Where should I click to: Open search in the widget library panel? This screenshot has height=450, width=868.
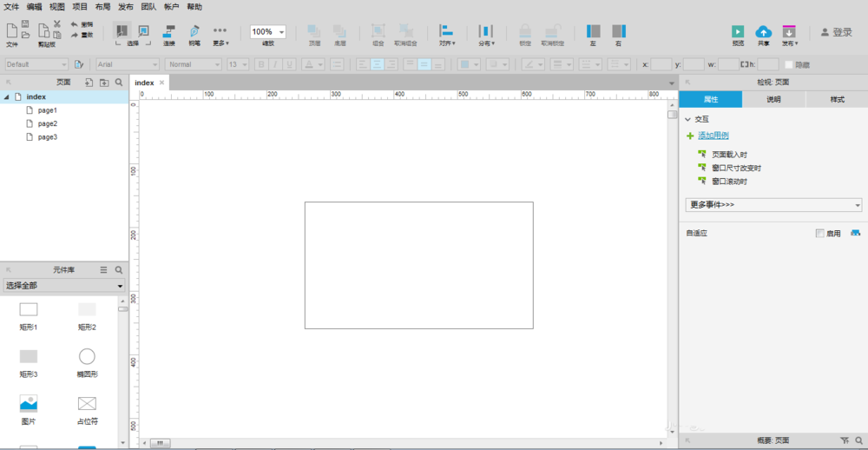point(119,270)
